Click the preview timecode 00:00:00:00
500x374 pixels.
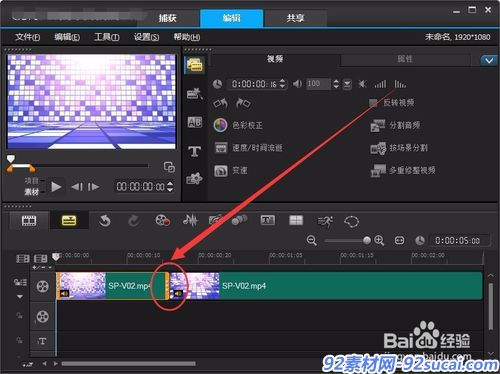coord(141,187)
